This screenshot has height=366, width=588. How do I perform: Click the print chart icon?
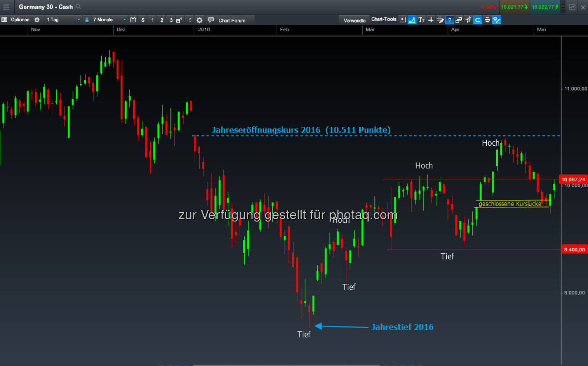click(x=487, y=20)
